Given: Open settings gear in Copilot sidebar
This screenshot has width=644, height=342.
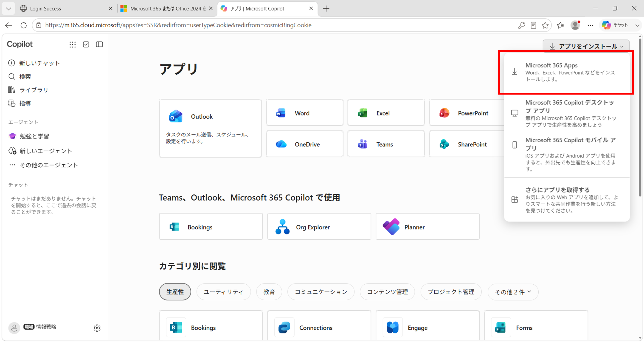Looking at the screenshot, I should pos(97,328).
